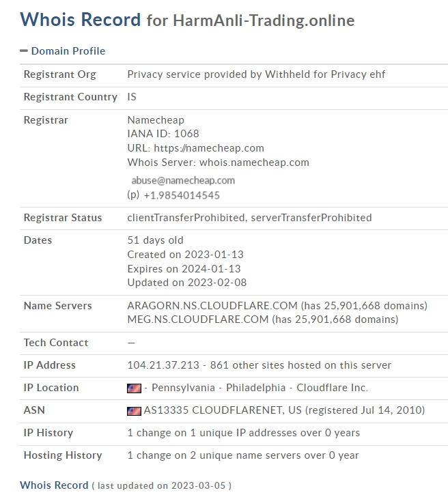Image resolution: width=448 pixels, height=497 pixels.
Task: Click the Domain Profile heading link
Action: click(x=68, y=51)
